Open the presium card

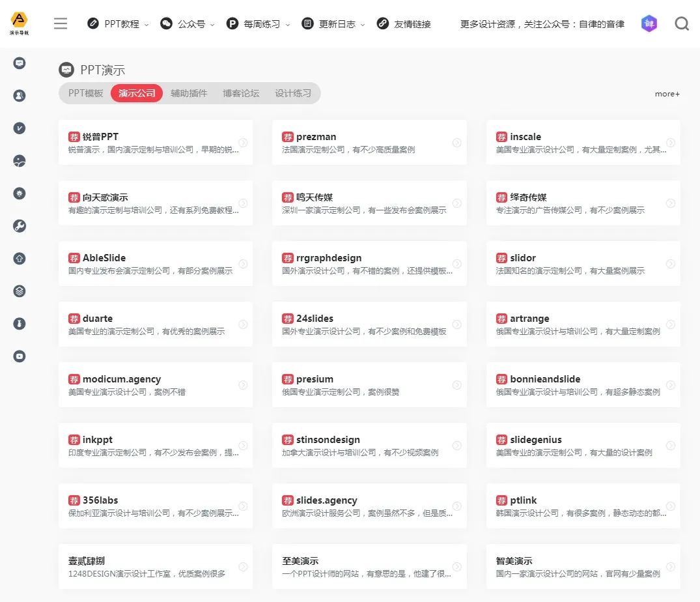(369, 385)
